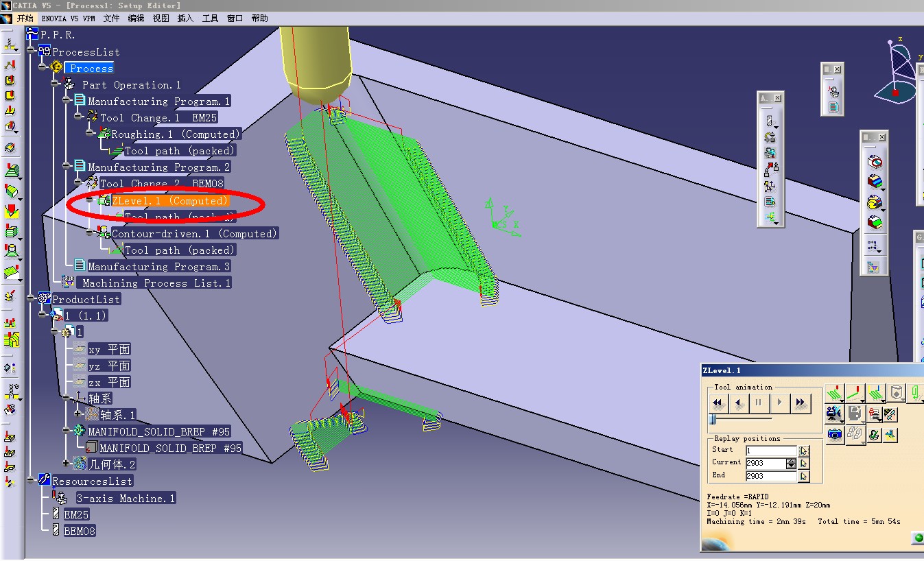Select Roughing.1 (Computed) operation
This screenshot has height=561, width=924.
coord(176,134)
